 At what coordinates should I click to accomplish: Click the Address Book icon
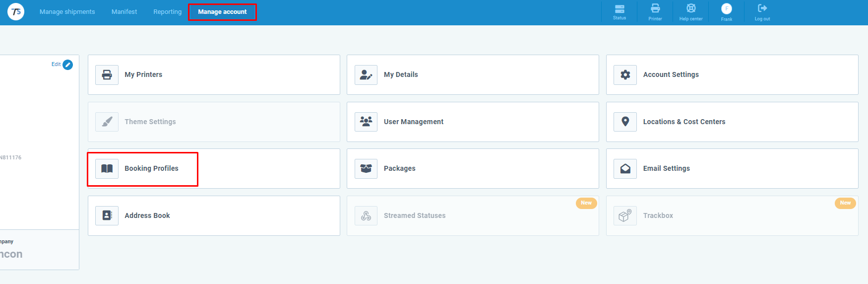(x=107, y=215)
